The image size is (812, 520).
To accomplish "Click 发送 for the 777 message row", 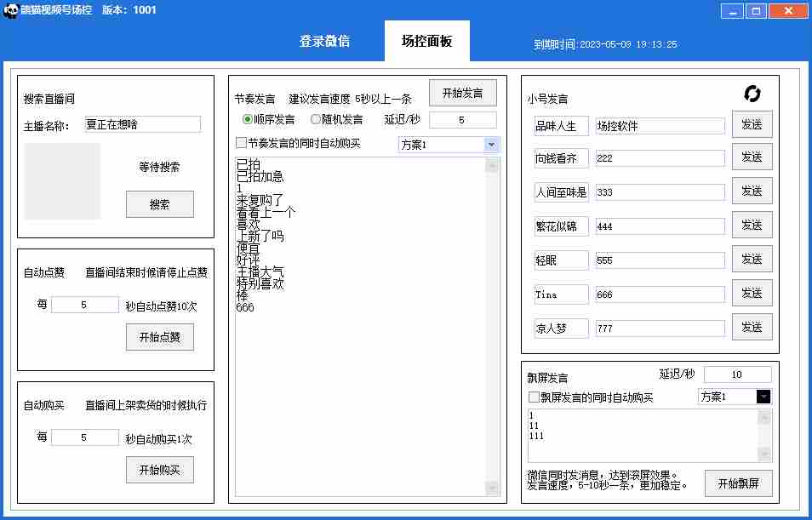I will [x=752, y=327].
